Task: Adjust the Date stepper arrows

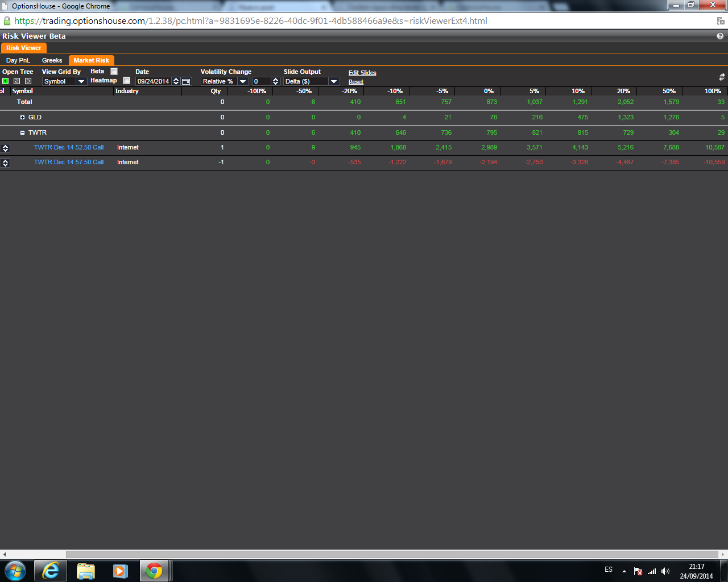Action: pyautogui.click(x=176, y=81)
